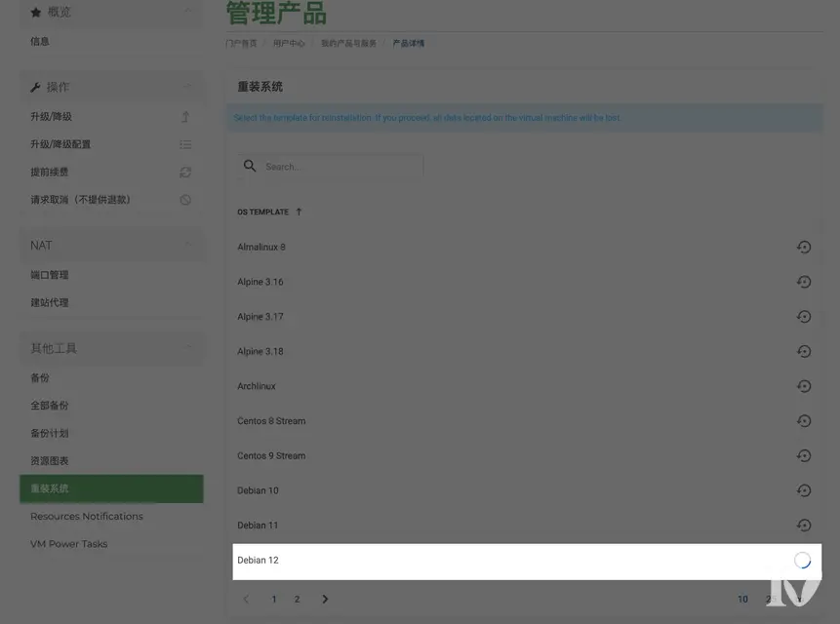Image resolution: width=840 pixels, height=624 pixels.
Task: Click the search magnifier icon
Action: click(x=250, y=166)
